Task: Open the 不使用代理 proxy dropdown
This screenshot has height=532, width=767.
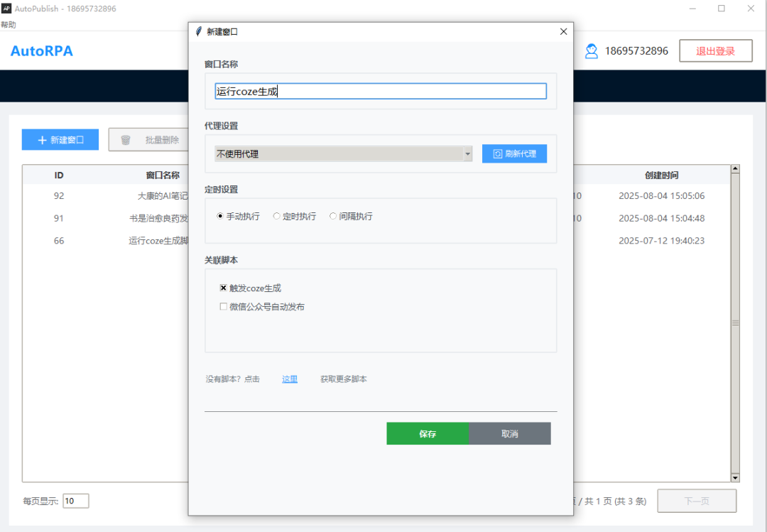Action: tap(344, 153)
